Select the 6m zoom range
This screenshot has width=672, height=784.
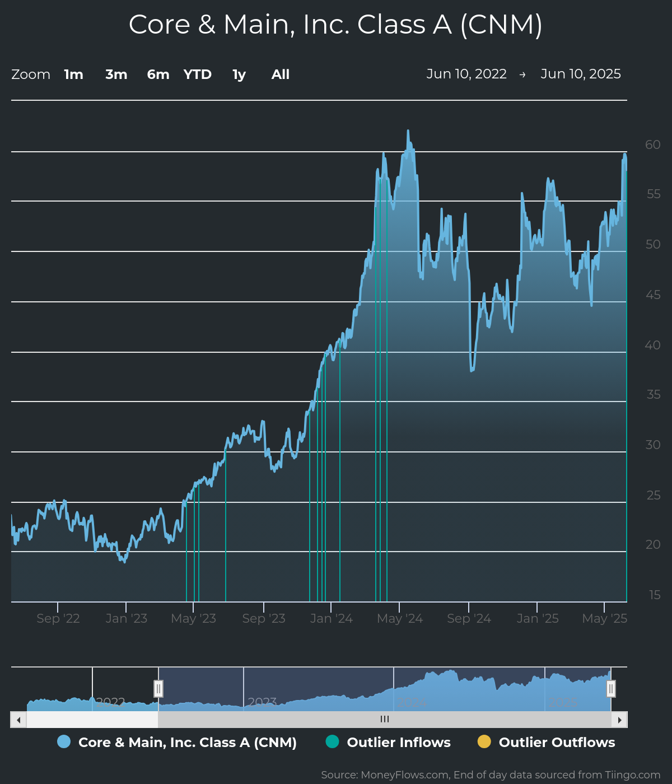click(x=158, y=74)
